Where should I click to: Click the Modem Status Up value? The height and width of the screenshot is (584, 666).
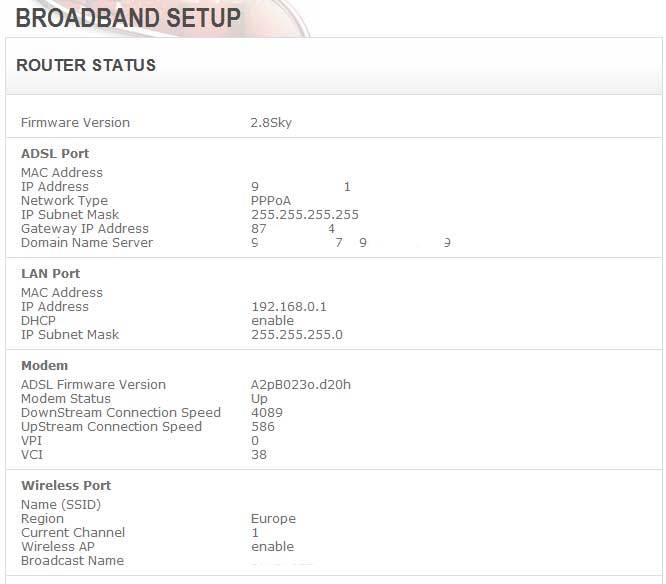coord(259,399)
